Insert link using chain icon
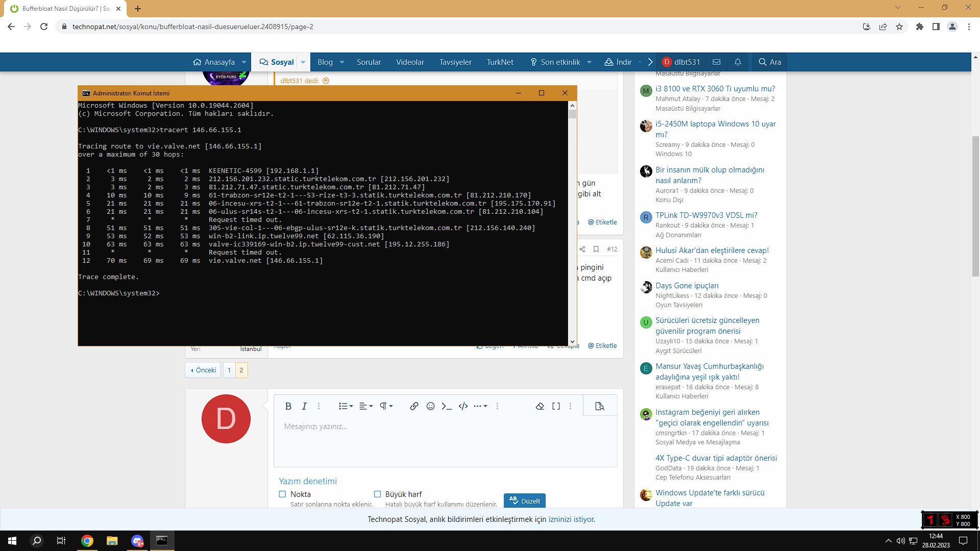The height and width of the screenshot is (551, 980). (414, 406)
